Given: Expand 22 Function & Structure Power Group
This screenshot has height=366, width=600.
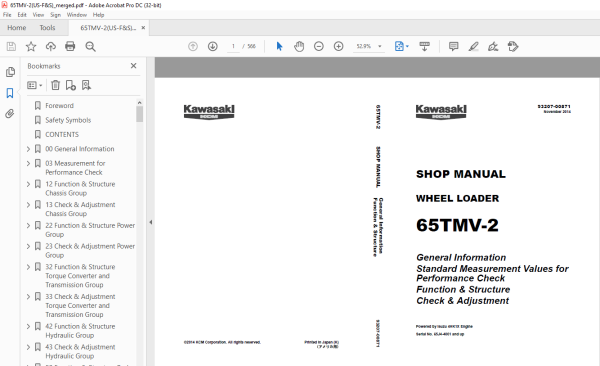Looking at the screenshot, I should [x=28, y=225].
